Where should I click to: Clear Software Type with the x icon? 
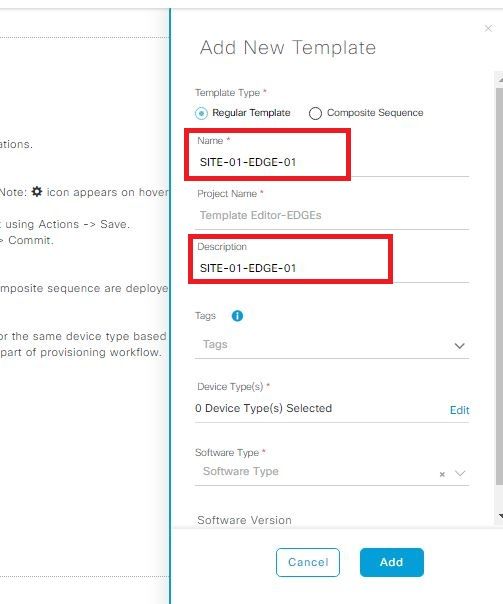click(442, 474)
